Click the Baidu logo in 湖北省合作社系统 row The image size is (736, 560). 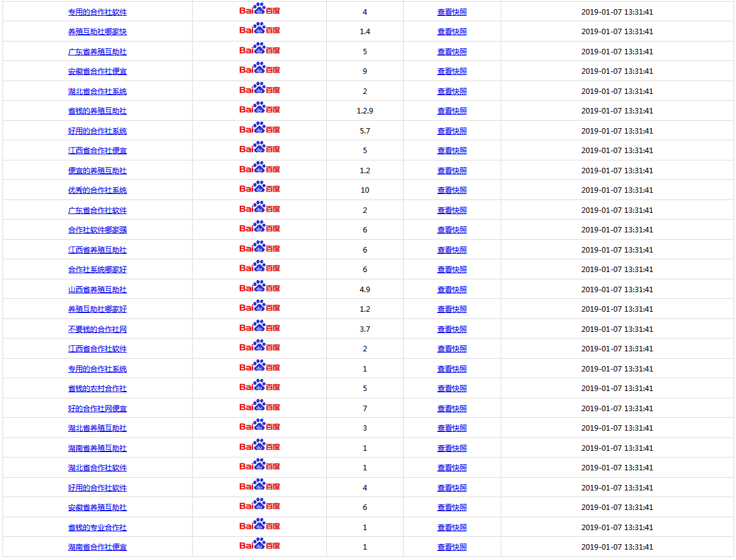pyautogui.click(x=260, y=89)
